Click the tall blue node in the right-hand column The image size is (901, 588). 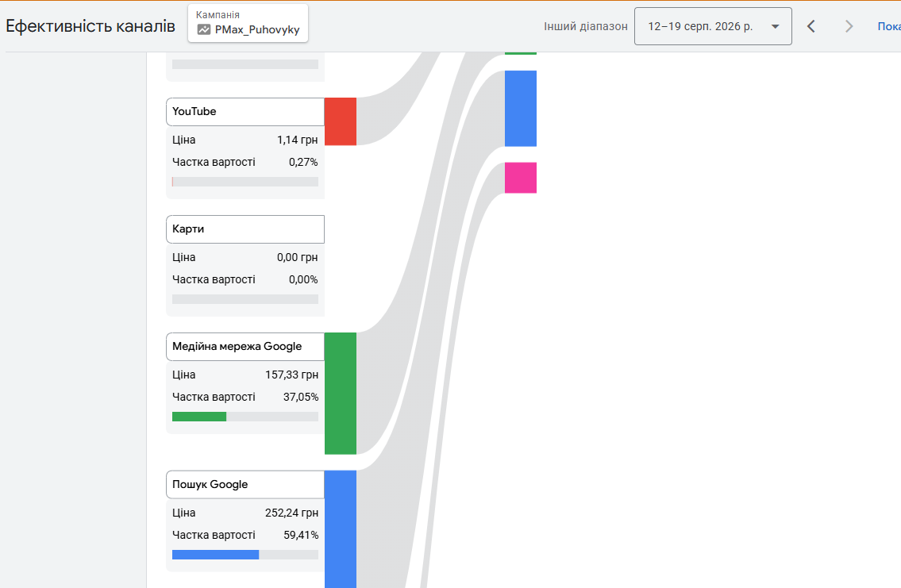point(521,109)
